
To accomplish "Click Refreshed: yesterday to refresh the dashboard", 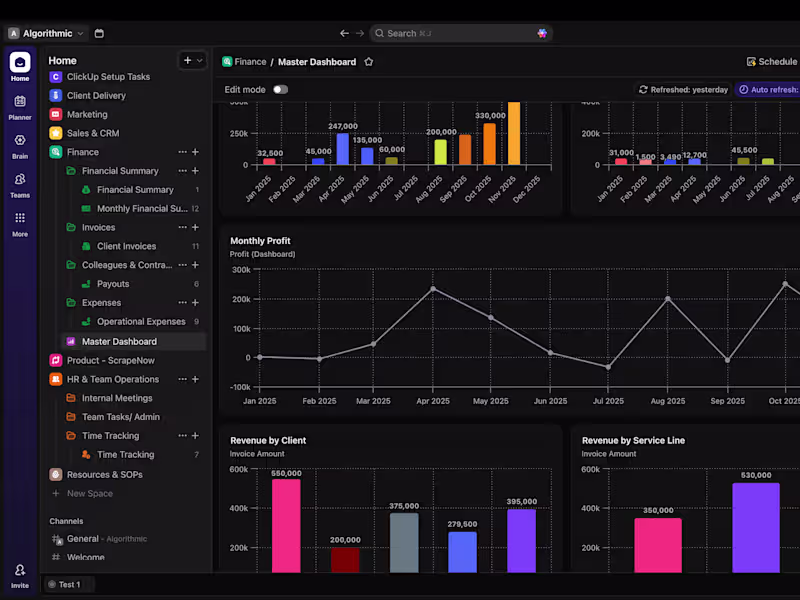I will point(683,89).
